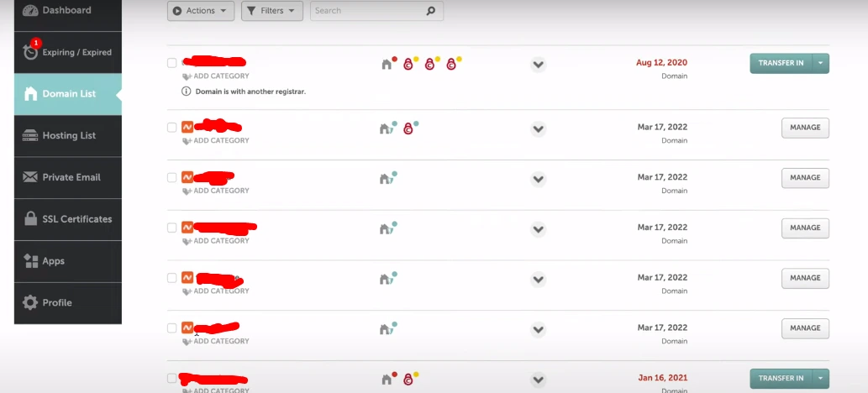Expand details chevron for Aug 12, 2020 domain
This screenshot has height=393, width=868.
(x=538, y=65)
